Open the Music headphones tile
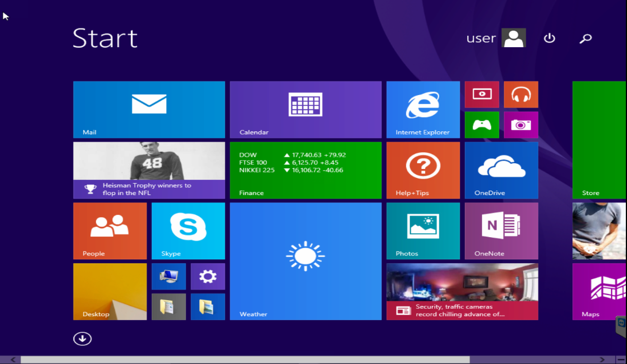 (x=521, y=94)
